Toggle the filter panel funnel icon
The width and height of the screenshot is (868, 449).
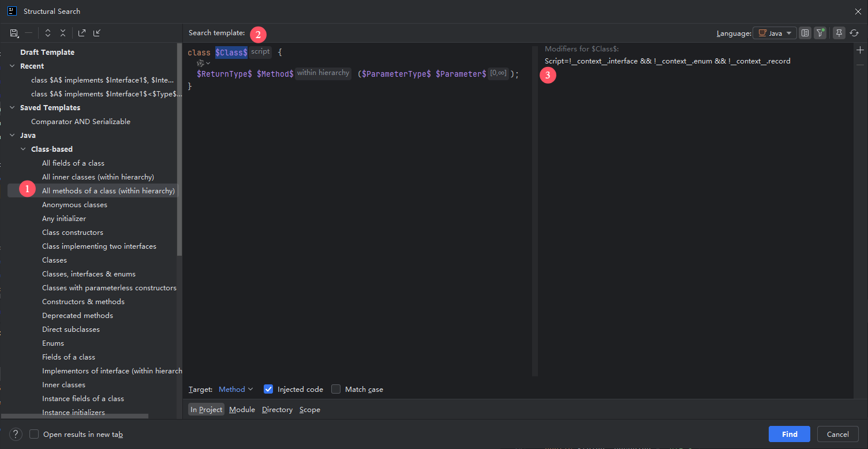(x=820, y=33)
